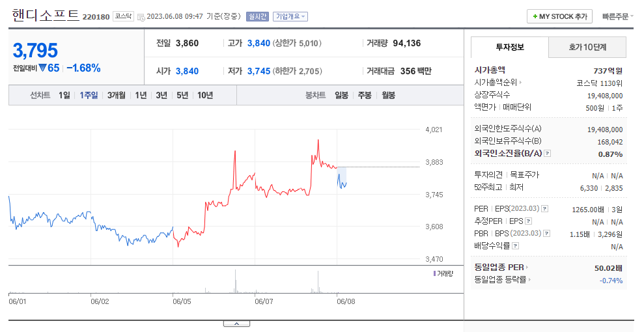Viewport: 644px width, 332px height.
Task: Collapse the chart panel with bottom chevron
Action: [x=236, y=324]
